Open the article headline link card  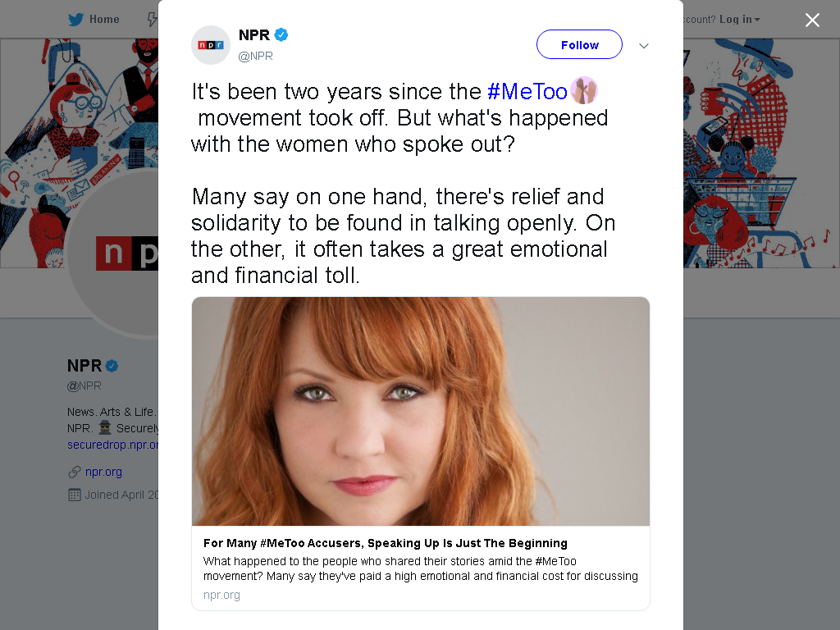click(x=386, y=543)
